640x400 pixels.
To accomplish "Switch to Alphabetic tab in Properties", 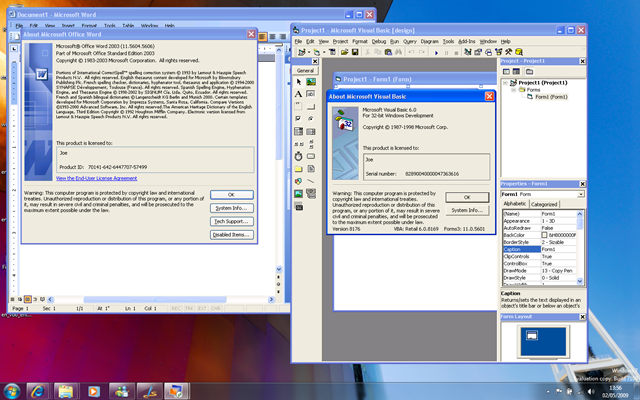I will pos(515,204).
